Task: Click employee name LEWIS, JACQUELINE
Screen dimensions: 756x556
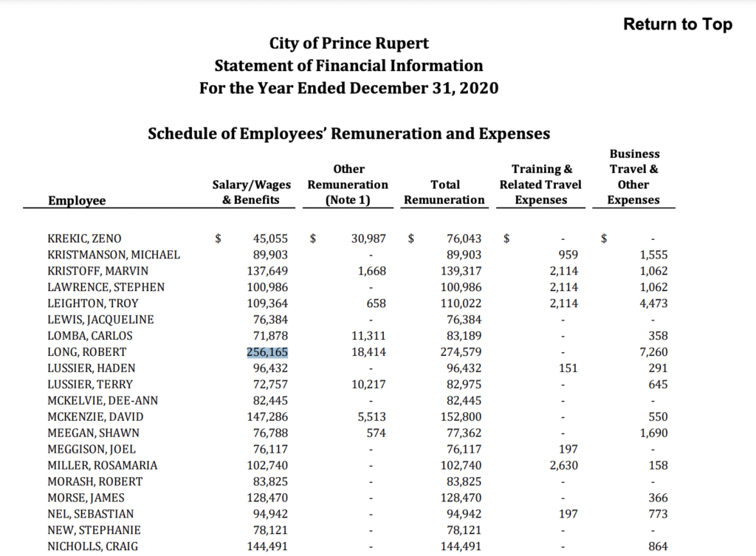Action: click(100, 320)
